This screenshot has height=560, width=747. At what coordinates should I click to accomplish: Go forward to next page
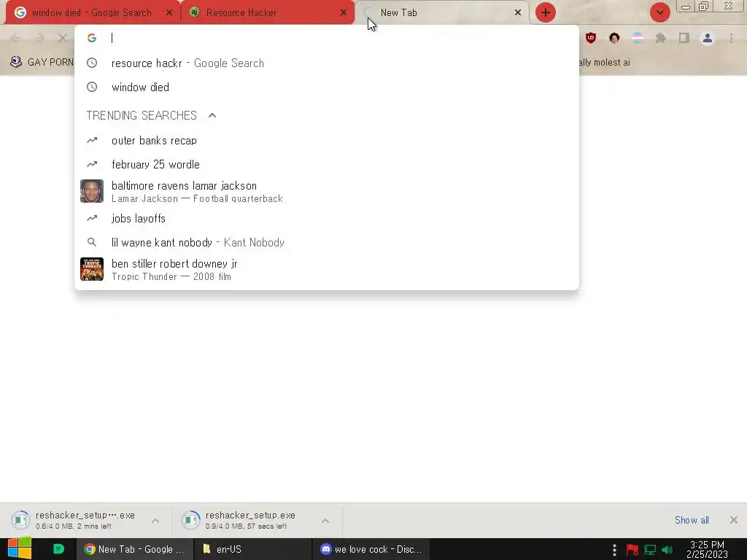(x=39, y=38)
